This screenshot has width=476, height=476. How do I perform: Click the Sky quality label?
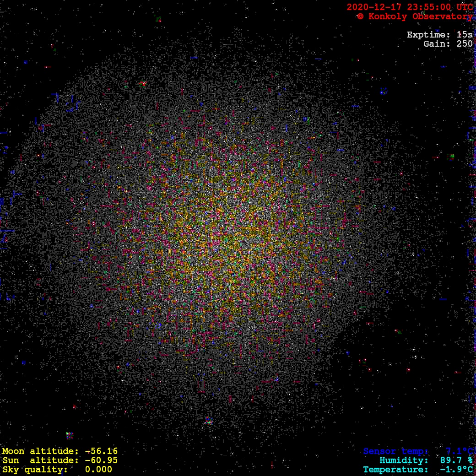[35, 470]
